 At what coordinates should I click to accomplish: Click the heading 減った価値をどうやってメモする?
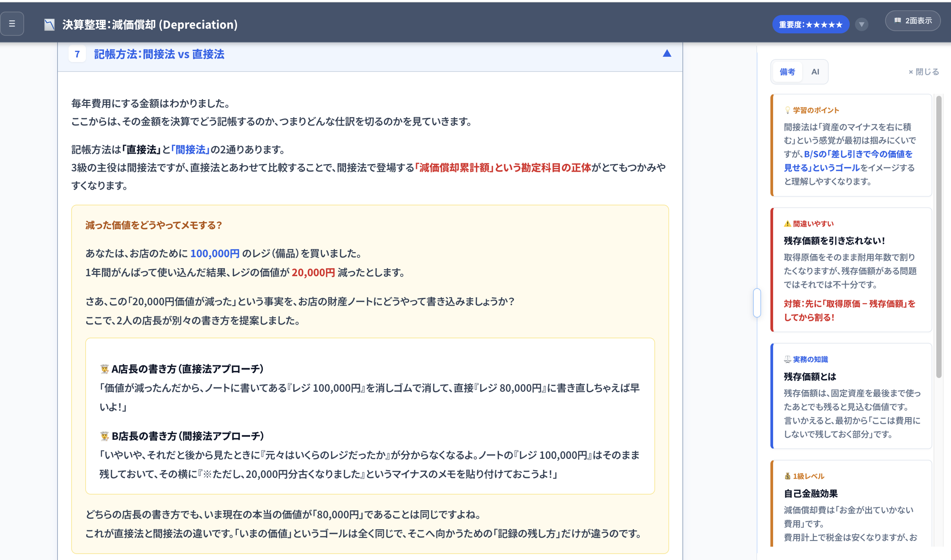pos(154,225)
